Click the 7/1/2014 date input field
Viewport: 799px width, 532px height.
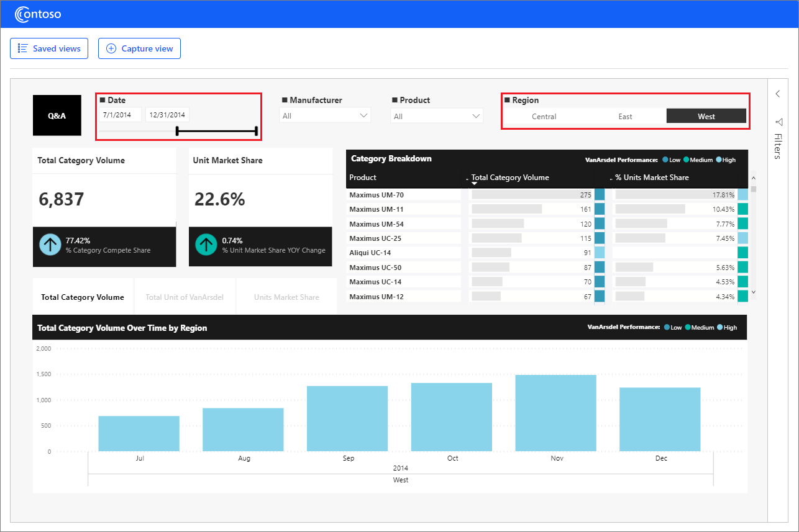pos(119,114)
